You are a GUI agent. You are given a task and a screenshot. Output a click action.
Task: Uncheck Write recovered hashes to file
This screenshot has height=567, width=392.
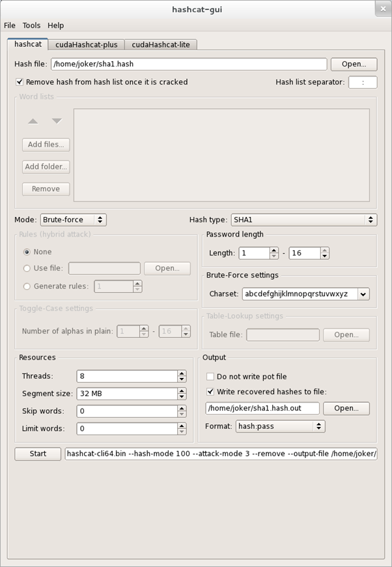pyautogui.click(x=210, y=392)
